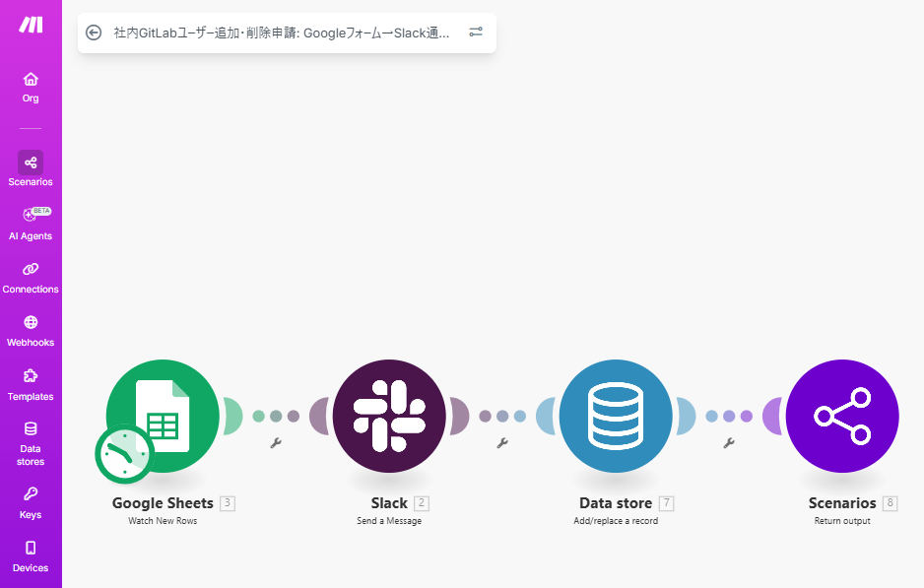Select the Slack Send a Message module
924x588 pixels.
click(x=389, y=416)
